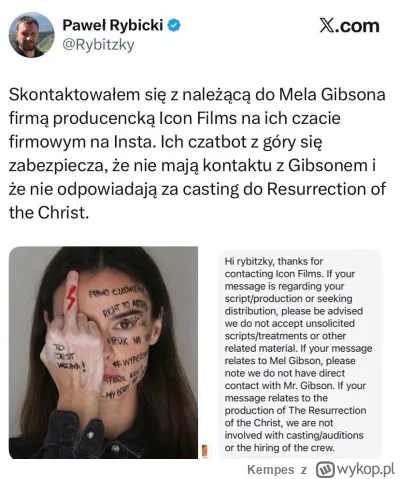Click the 'TO JEST WOJNA!' writing on hand

71,357
